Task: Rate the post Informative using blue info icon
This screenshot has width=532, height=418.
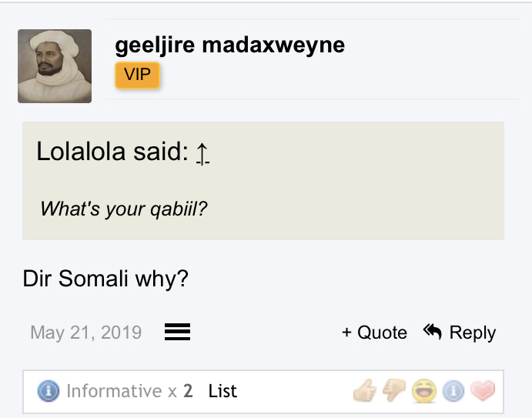Action: click(x=453, y=391)
